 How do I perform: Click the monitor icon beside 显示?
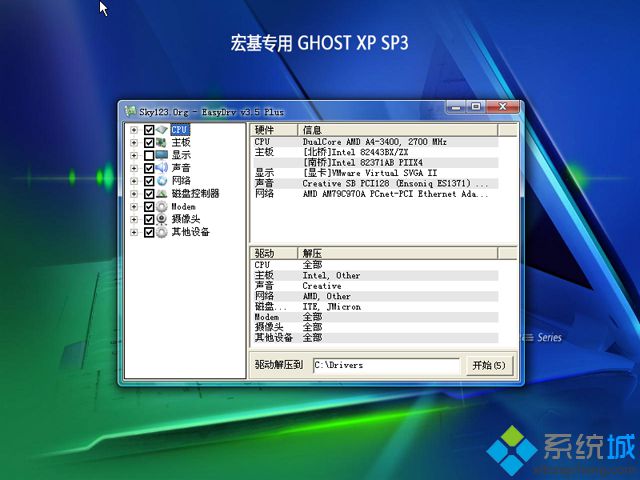pyautogui.click(x=162, y=155)
